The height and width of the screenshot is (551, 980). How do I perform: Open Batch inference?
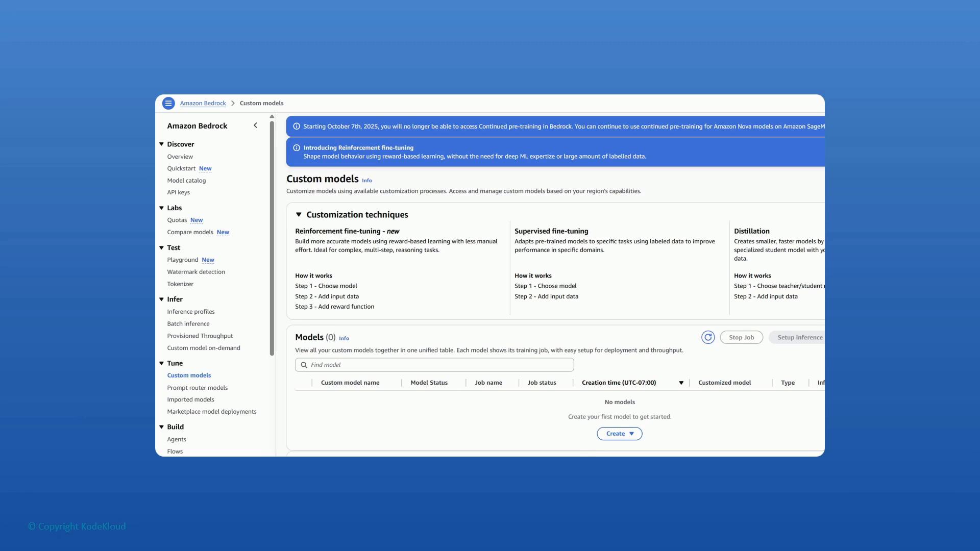coord(188,324)
